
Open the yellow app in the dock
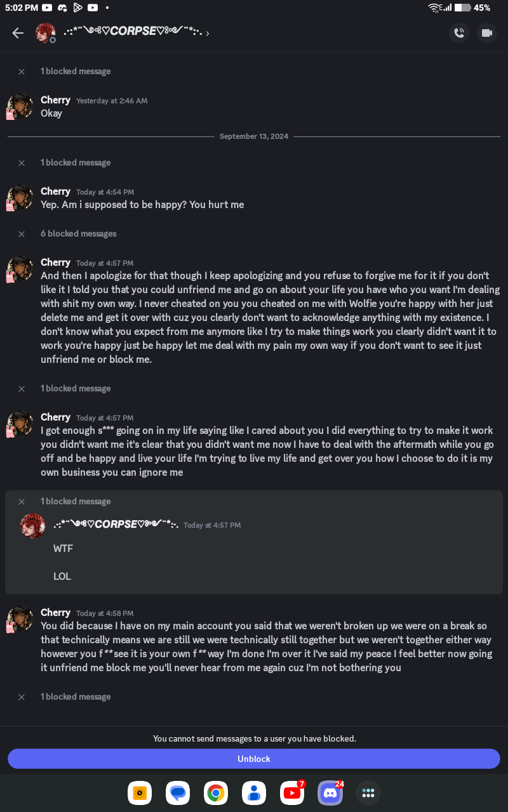[140, 792]
